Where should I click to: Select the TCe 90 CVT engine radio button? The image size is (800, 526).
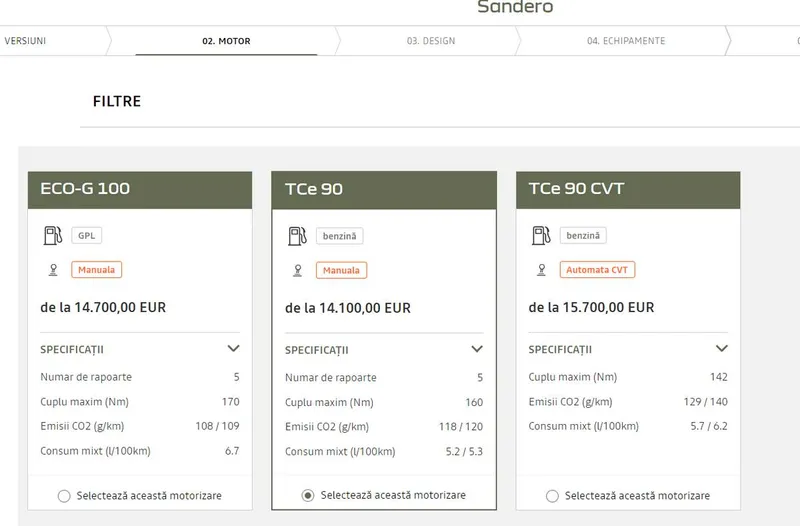(552, 496)
